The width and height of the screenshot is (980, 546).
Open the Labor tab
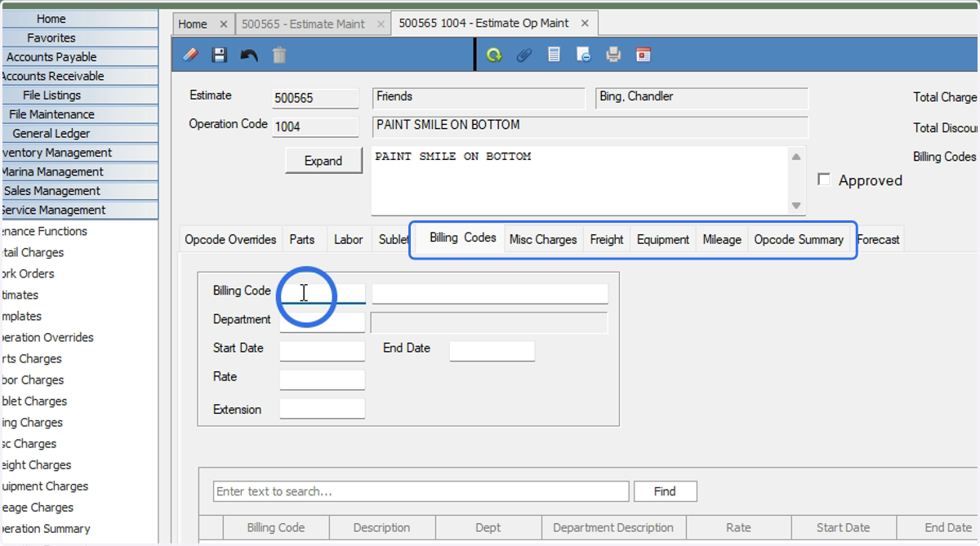pos(349,239)
